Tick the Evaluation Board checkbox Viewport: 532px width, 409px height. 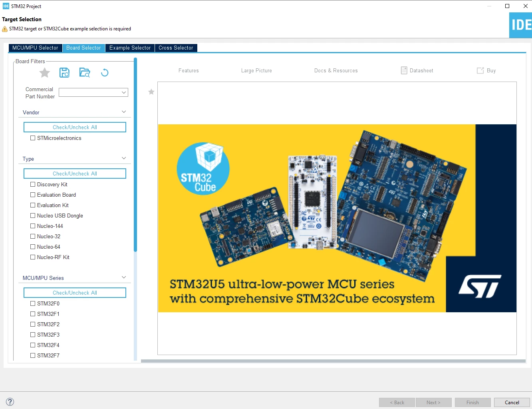[x=33, y=195]
